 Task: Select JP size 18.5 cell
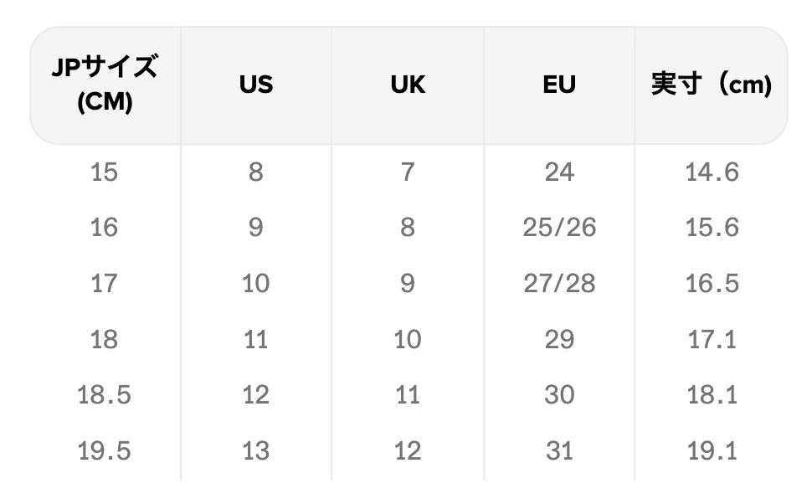tap(105, 395)
